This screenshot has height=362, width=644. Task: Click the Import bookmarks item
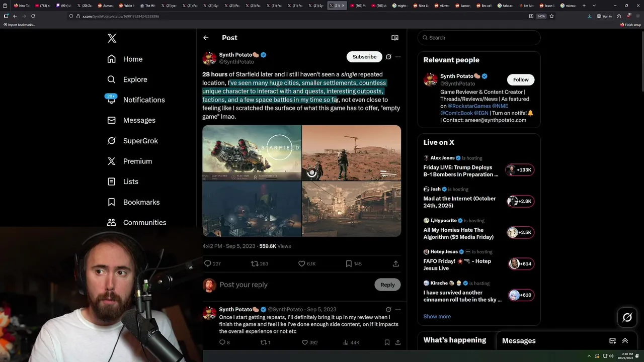tap(19, 25)
